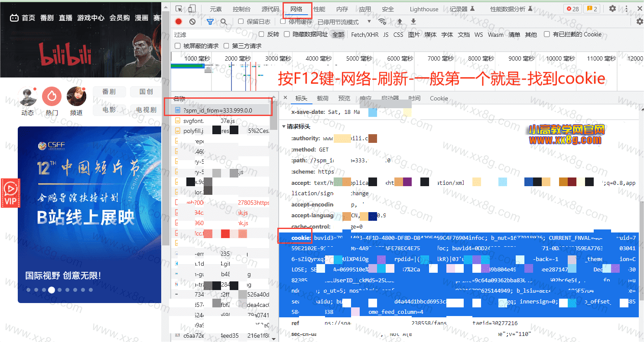Toggle the device toolbar icon

pos(192,9)
